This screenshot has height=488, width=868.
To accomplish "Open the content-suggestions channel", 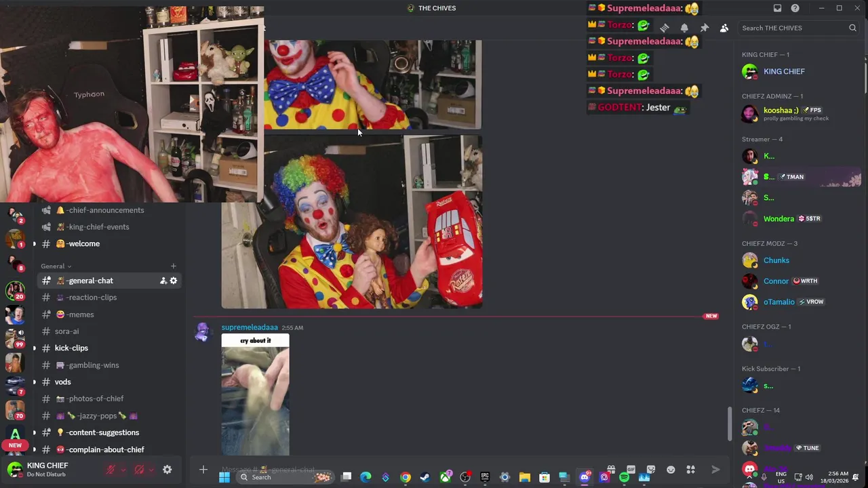I will coord(108,432).
